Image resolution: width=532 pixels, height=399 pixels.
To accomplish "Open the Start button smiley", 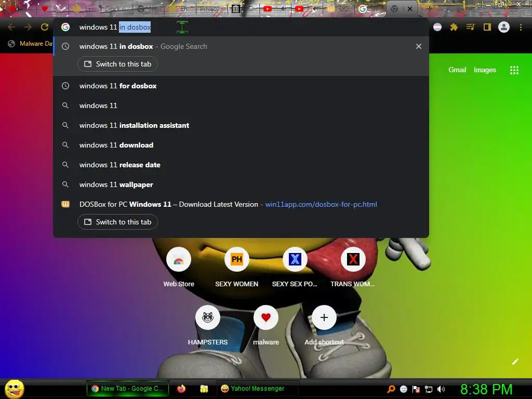I will click(14, 389).
